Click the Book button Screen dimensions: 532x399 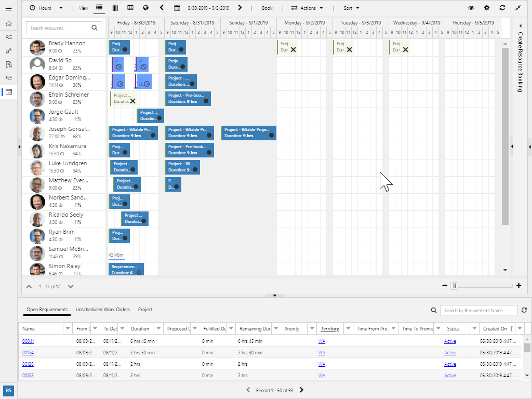pyautogui.click(x=267, y=8)
